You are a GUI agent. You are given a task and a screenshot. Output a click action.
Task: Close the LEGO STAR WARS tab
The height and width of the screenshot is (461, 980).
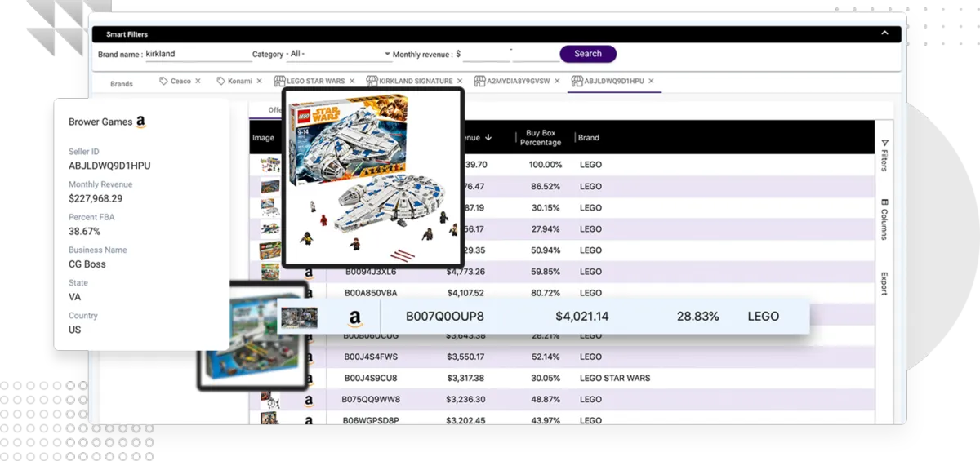(x=352, y=81)
